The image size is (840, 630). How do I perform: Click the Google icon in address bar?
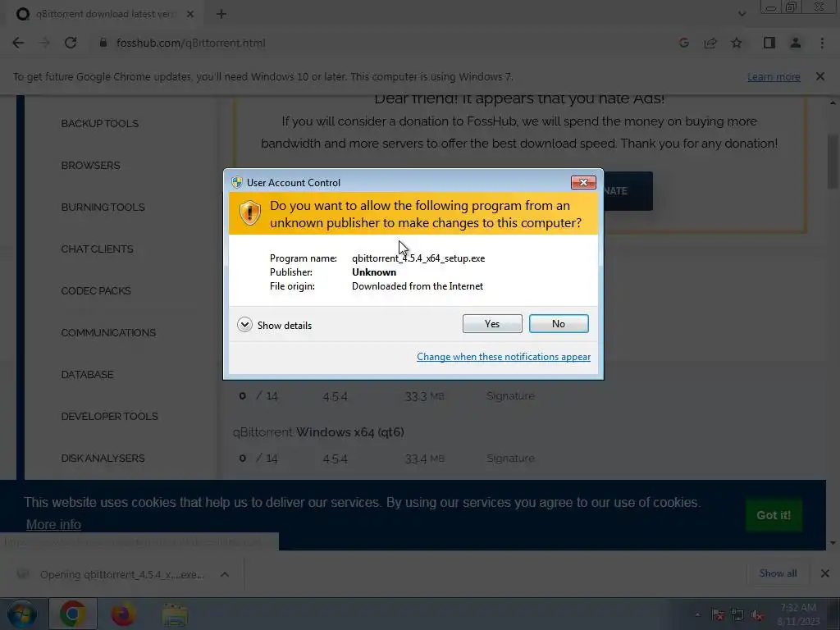[x=684, y=43]
